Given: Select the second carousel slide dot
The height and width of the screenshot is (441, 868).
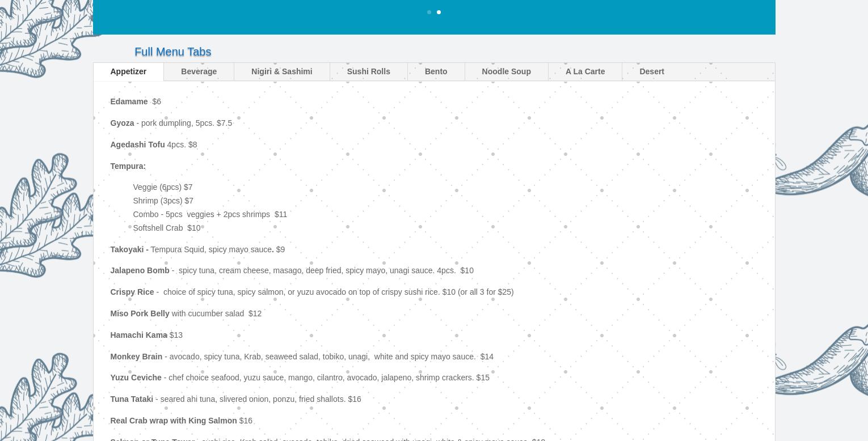Looking at the screenshot, I should coord(439,12).
